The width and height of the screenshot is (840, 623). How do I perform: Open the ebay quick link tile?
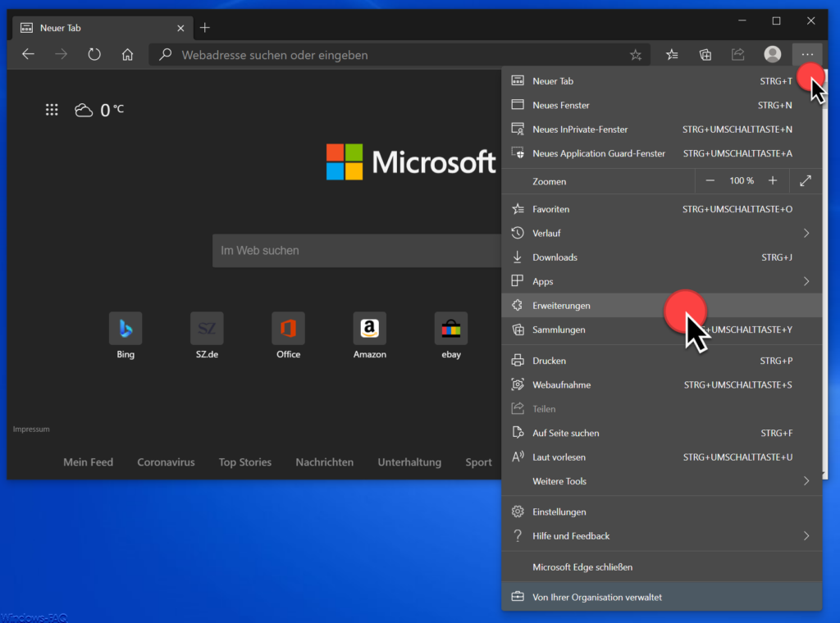tap(451, 336)
